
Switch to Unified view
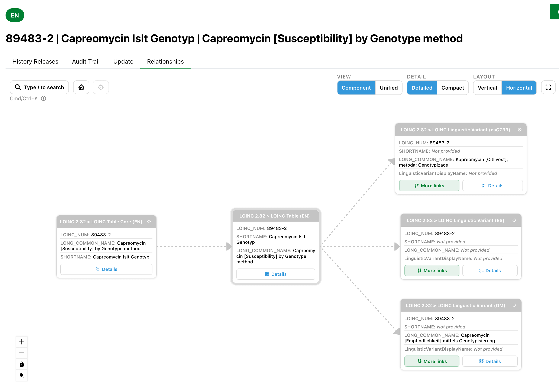pyautogui.click(x=389, y=88)
